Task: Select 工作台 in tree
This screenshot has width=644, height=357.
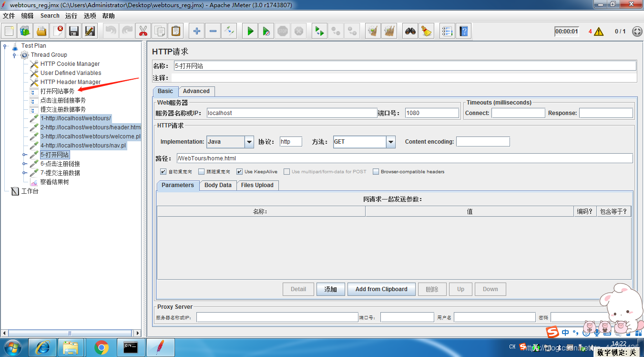Action: coord(30,191)
